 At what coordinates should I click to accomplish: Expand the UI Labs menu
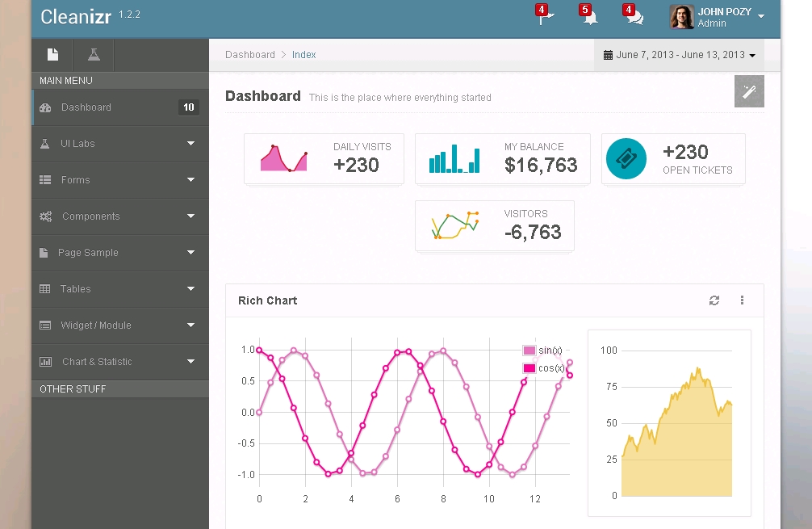pyautogui.click(x=119, y=144)
